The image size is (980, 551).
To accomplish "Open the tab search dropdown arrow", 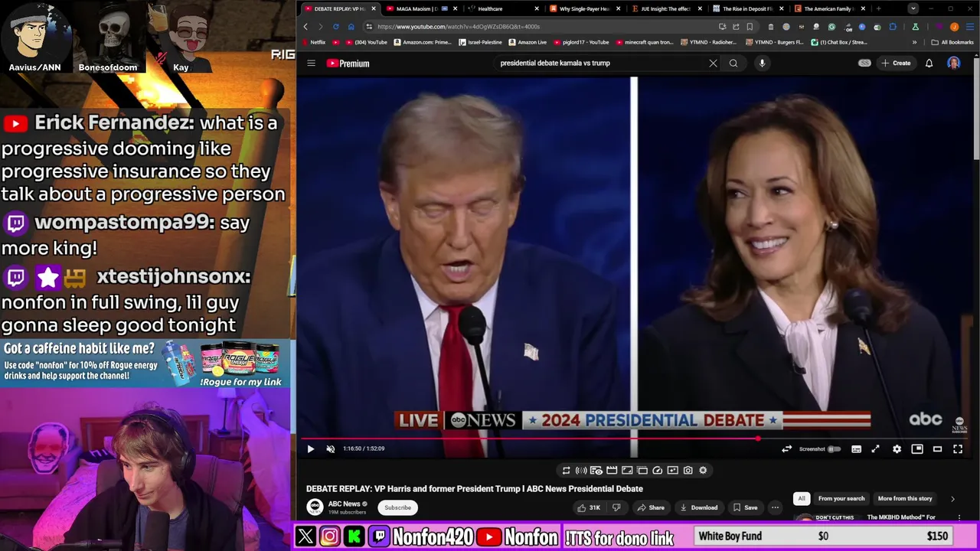I will [x=913, y=8].
